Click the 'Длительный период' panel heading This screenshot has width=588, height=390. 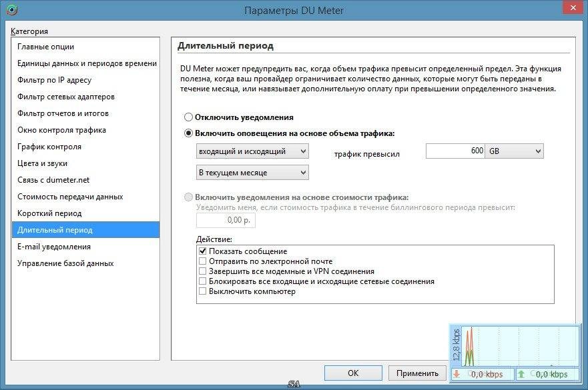click(226, 46)
